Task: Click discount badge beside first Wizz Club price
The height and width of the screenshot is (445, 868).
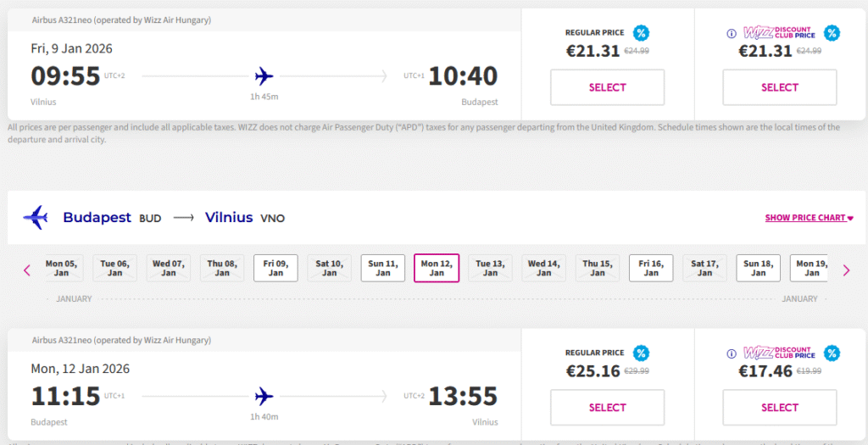Action: click(x=832, y=33)
